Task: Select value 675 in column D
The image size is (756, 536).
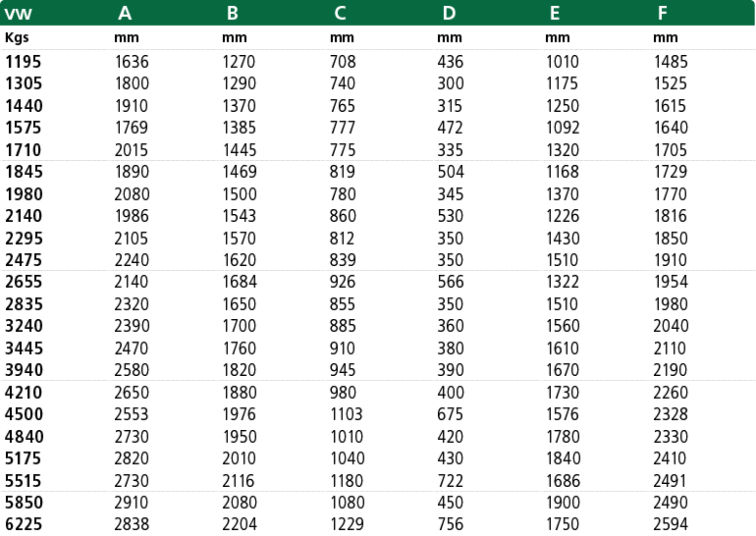Action: (x=451, y=414)
